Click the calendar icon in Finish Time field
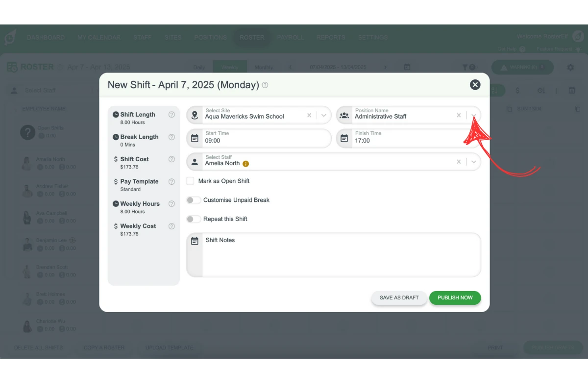588x392 pixels. [x=344, y=139]
